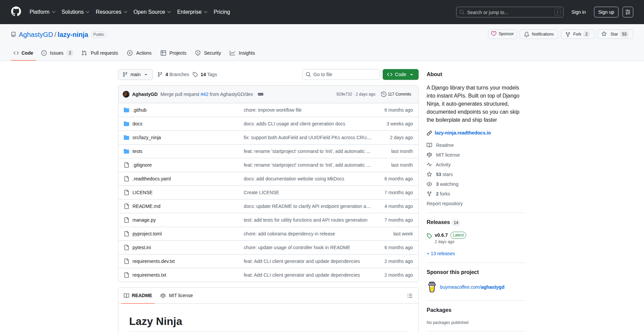
Task: Click the Sign up button
Action: [606, 12]
